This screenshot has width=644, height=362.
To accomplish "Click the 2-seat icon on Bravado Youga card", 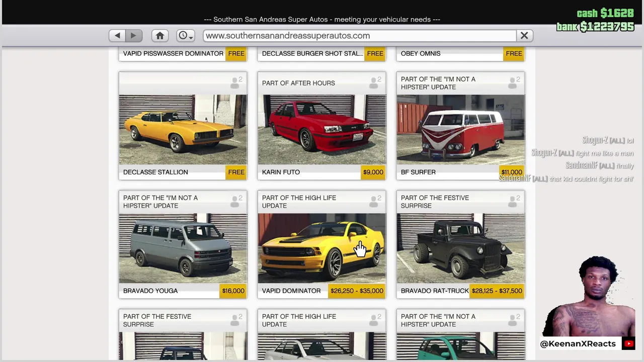I will pyautogui.click(x=236, y=202).
